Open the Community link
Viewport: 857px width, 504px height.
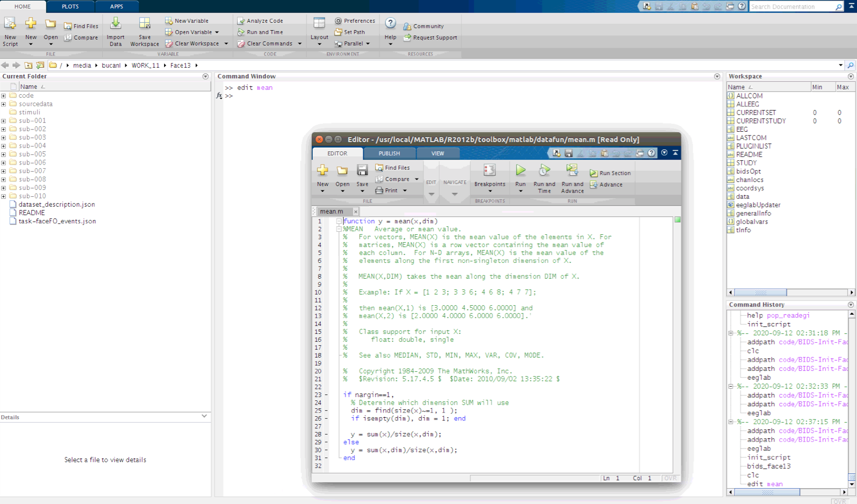point(423,26)
